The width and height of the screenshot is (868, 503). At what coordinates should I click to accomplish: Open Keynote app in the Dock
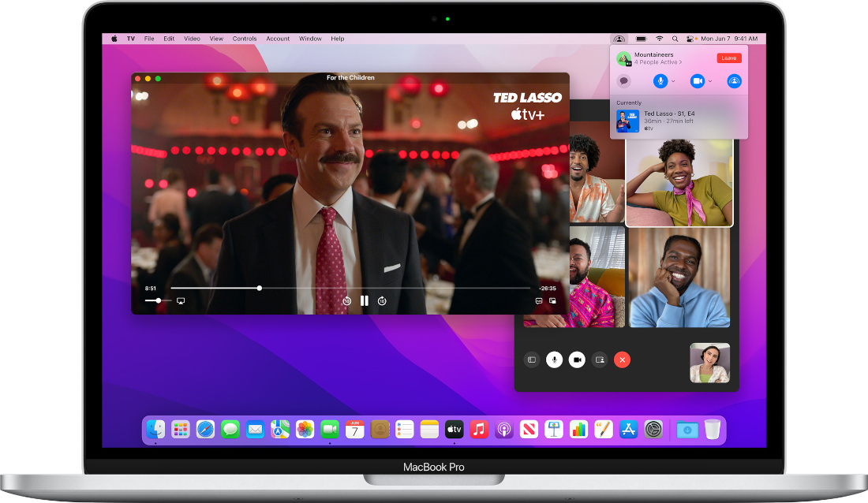click(554, 430)
